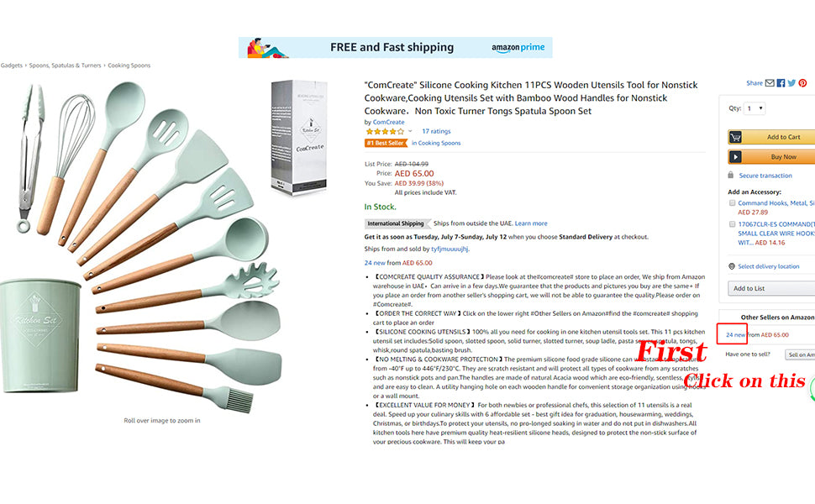Share on Twitter bird icon
The width and height of the screenshot is (815, 504).
coord(791,83)
